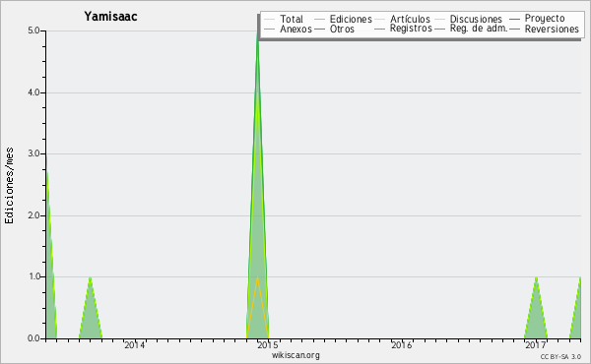Click the yellow Discusiones line swatch
Viewport: 591px width, 364px height.
pos(440,19)
